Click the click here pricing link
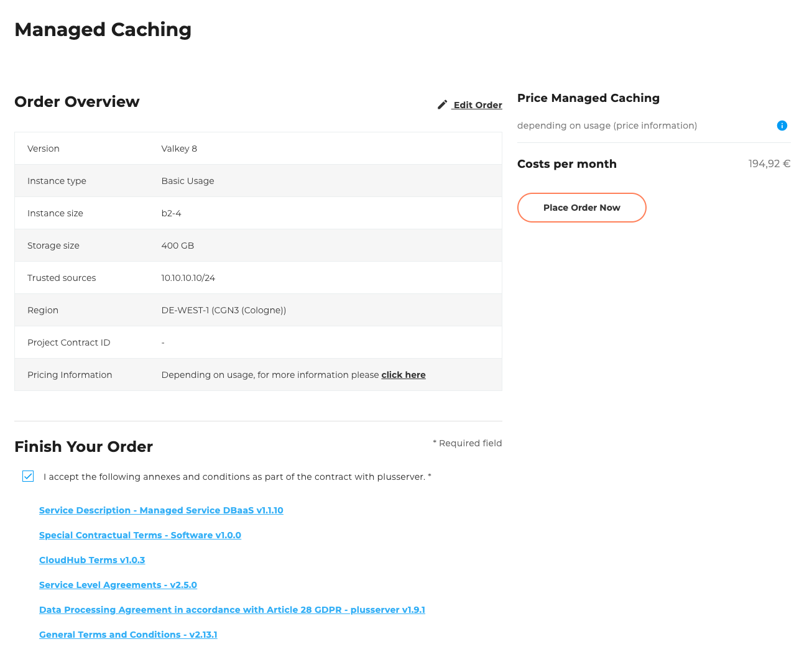This screenshot has width=812, height=657. pyautogui.click(x=404, y=375)
